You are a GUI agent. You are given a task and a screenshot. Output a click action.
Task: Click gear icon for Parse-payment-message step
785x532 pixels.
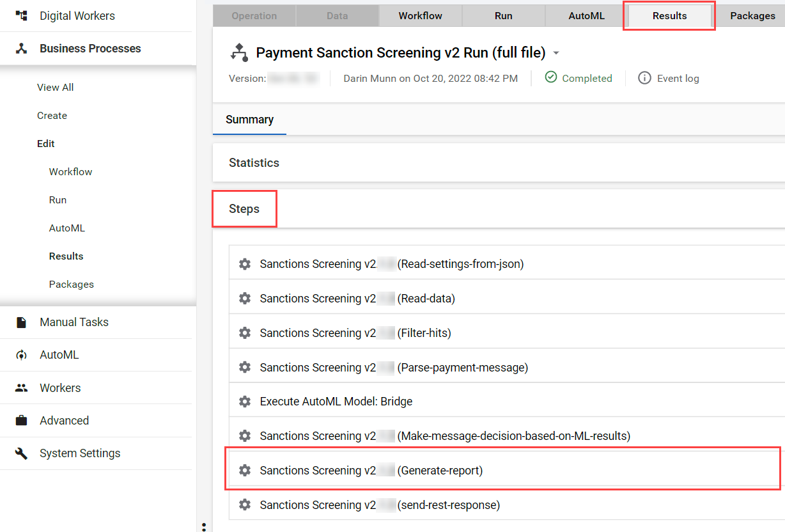(x=245, y=368)
